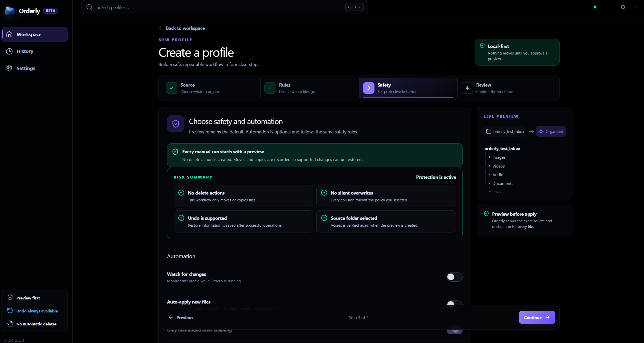Screen dimensions: 644x343
Task: Click the Undo always available icon
Action: (x=10, y=311)
